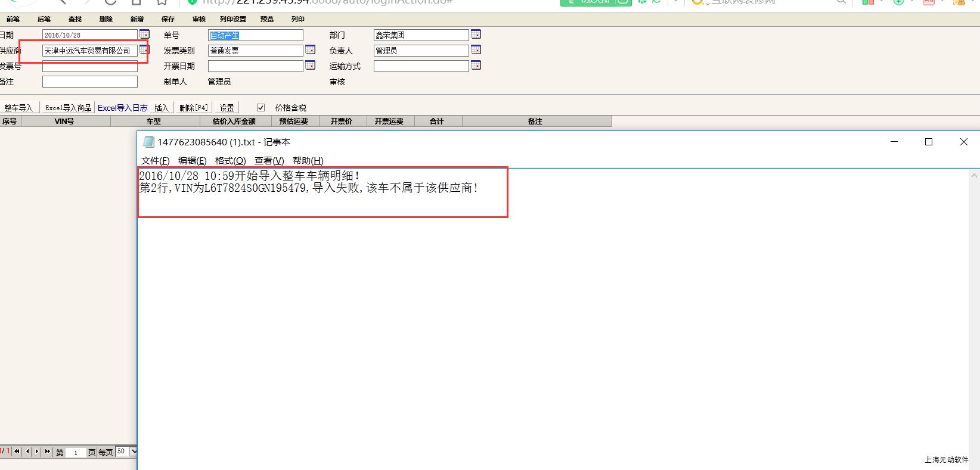Open the 格式(O) menu in Notepad

[x=230, y=161]
